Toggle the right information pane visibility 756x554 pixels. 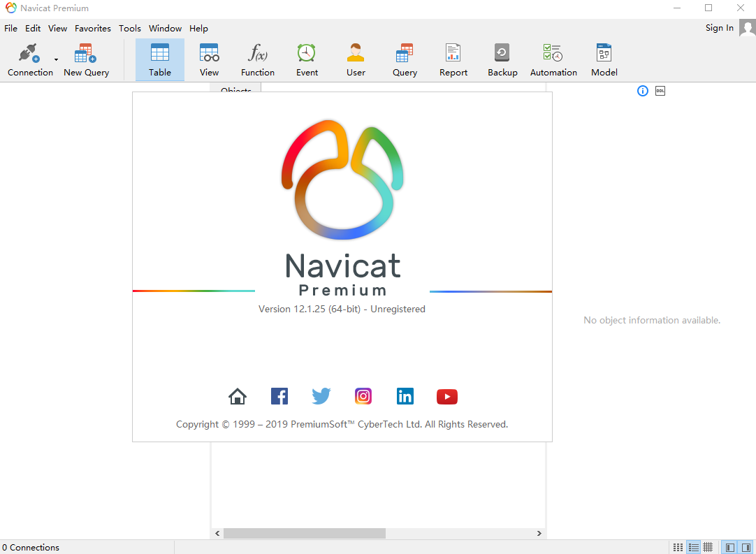[746, 547]
